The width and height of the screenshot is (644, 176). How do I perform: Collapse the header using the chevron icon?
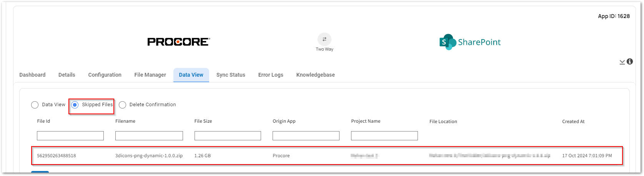point(622,62)
